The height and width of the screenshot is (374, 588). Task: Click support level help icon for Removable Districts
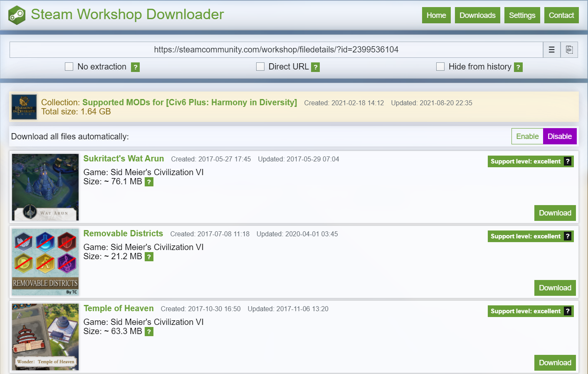tap(568, 236)
